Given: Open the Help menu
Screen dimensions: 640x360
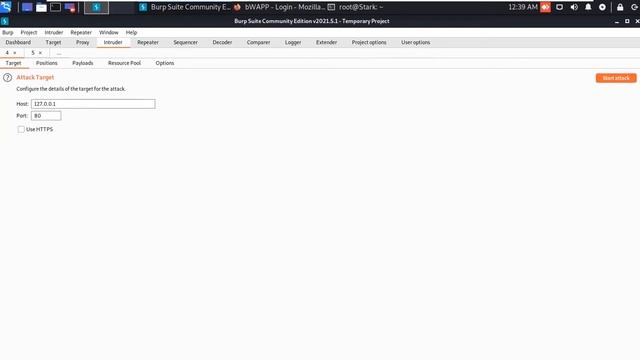Looking at the screenshot, I should point(131,32).
